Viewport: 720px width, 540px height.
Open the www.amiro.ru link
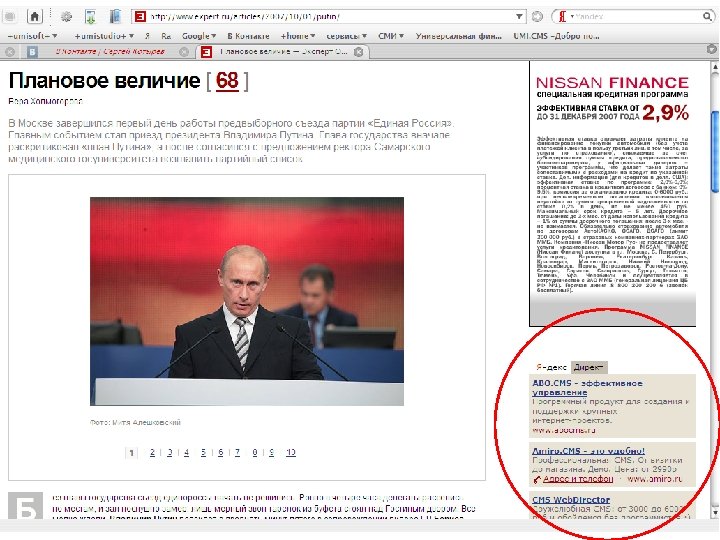[655, 479]
